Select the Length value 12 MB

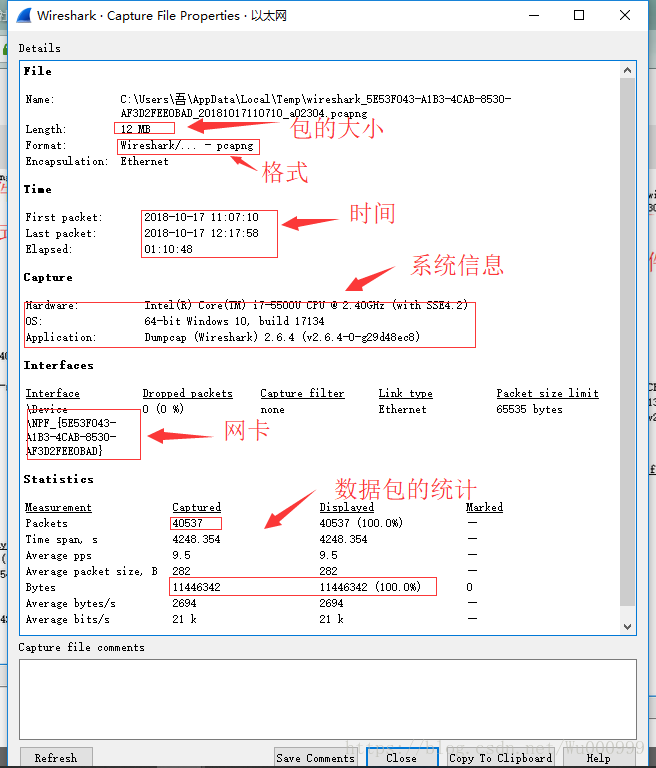(136, 129)
